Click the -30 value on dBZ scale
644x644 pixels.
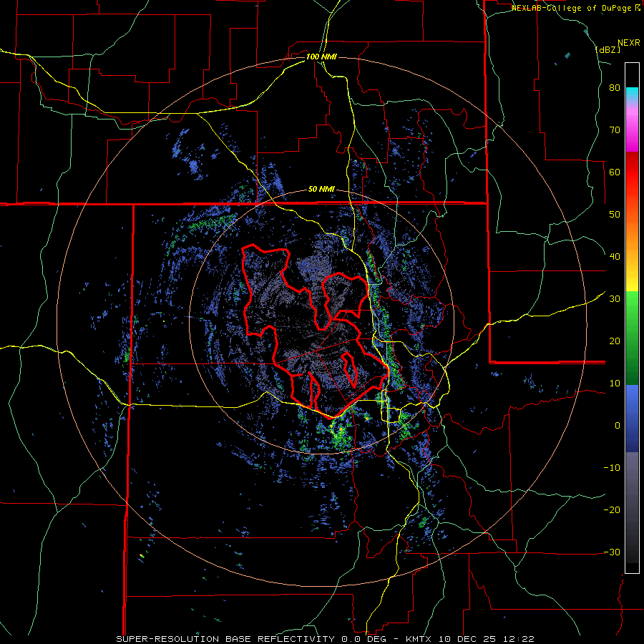612,552
